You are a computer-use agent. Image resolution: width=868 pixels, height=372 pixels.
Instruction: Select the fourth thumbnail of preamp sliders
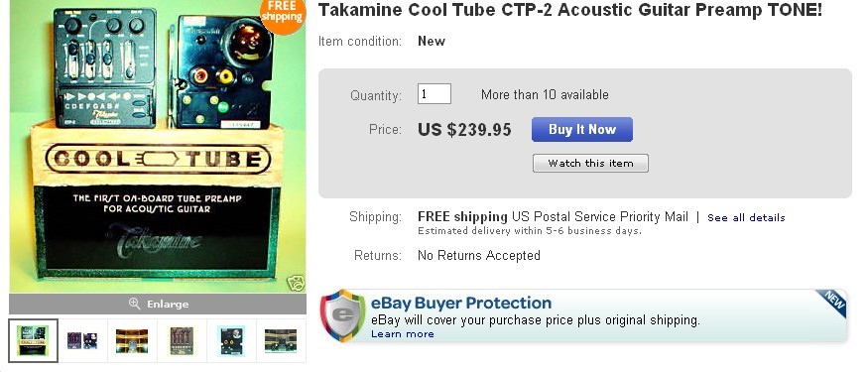[181, 340]
